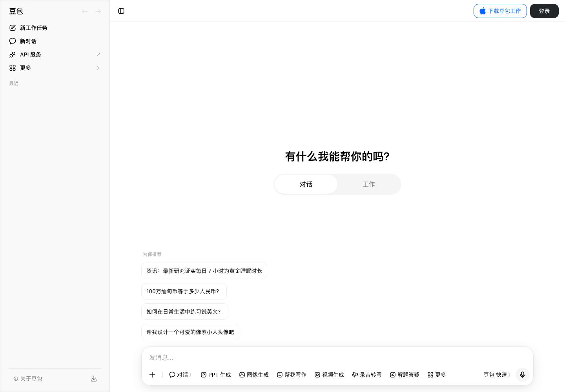565x392 pixels.
Task: Select 帮我写作 tool
Action: [x=292, y=375]
